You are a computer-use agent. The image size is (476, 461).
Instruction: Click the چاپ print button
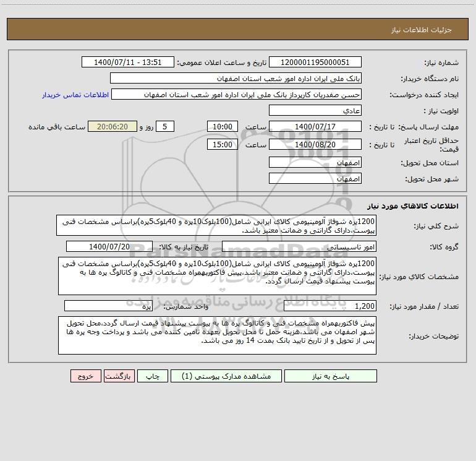point(153,376)
